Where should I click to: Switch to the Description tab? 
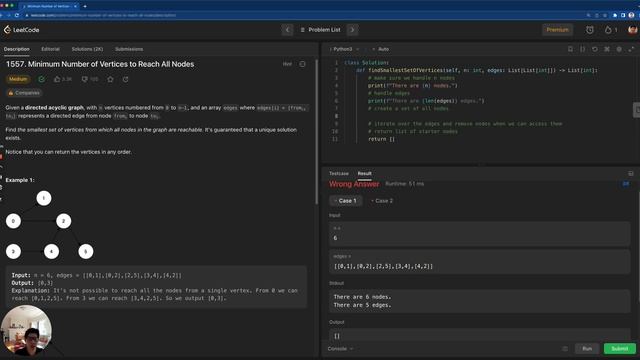coord(17,49)
